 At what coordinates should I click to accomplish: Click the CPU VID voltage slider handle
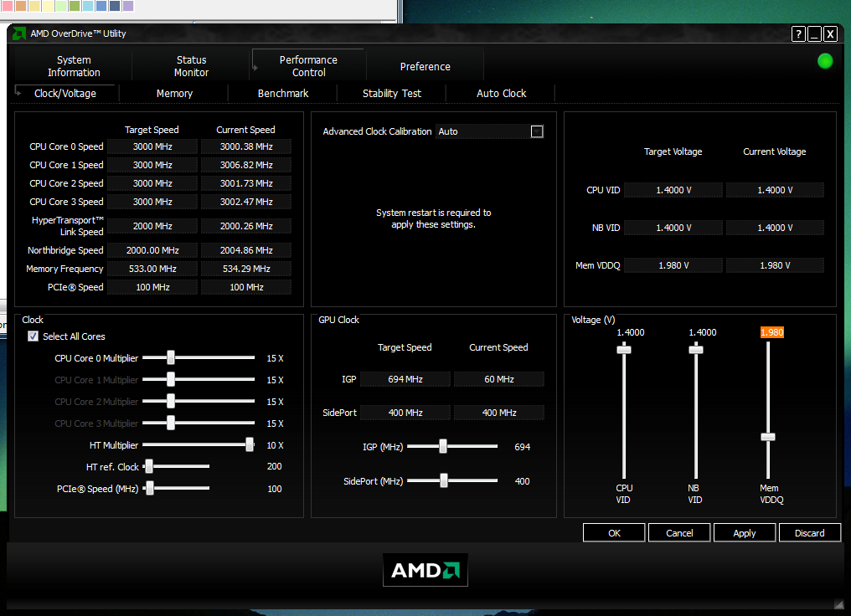(x=624, y=350)
